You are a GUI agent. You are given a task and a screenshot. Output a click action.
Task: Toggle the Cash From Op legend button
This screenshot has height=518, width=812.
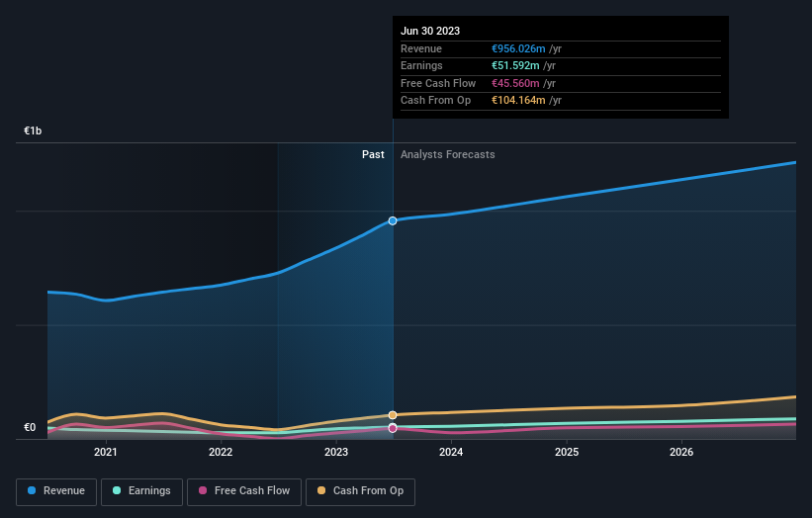[x=360, y=491]
